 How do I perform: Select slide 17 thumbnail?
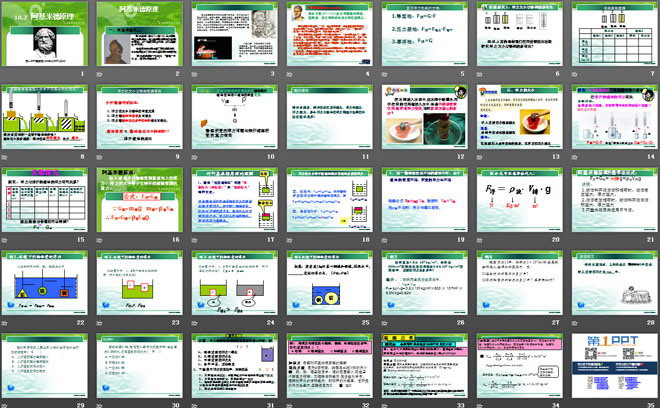[235, 200]
